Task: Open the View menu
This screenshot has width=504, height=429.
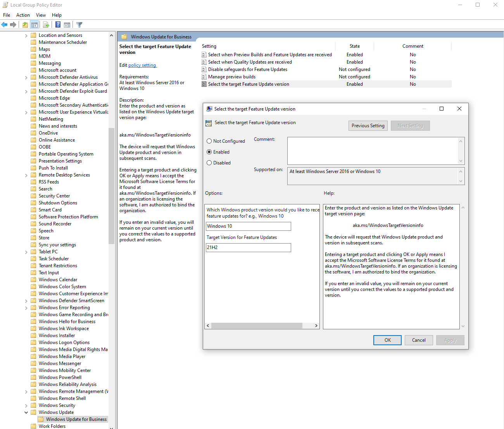Action: coord(41,15)
